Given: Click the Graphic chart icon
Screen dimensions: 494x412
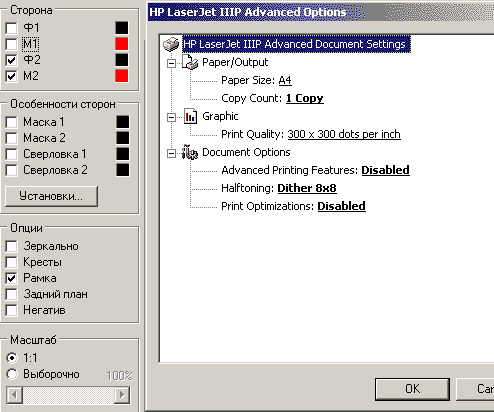Looking at the screenshot, I should [x=190, y=116].
